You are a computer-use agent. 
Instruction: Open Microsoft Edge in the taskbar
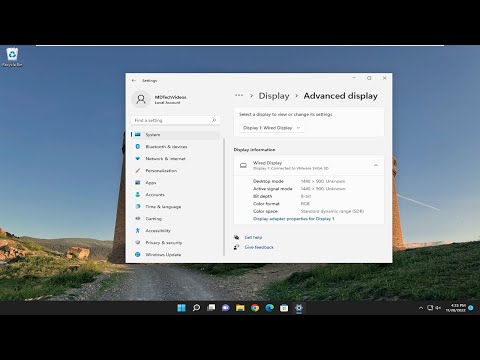(270, 308)
